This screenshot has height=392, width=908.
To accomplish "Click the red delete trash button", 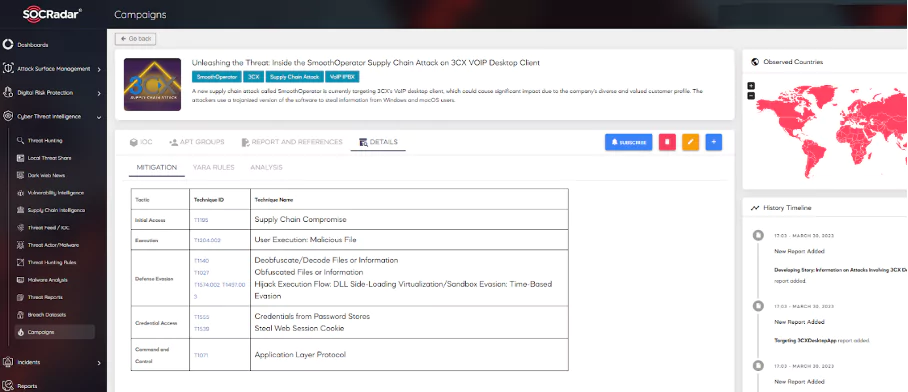I will [667, 142].
